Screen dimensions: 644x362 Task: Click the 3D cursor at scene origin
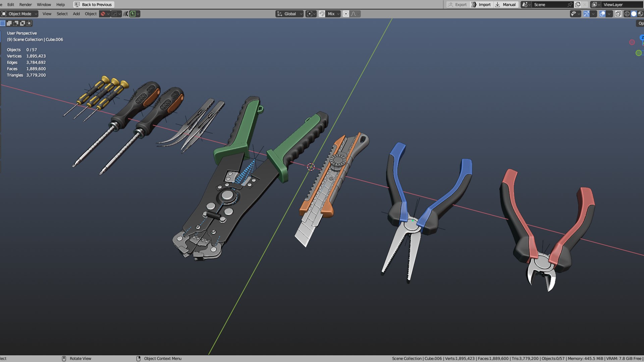(311, 167)
